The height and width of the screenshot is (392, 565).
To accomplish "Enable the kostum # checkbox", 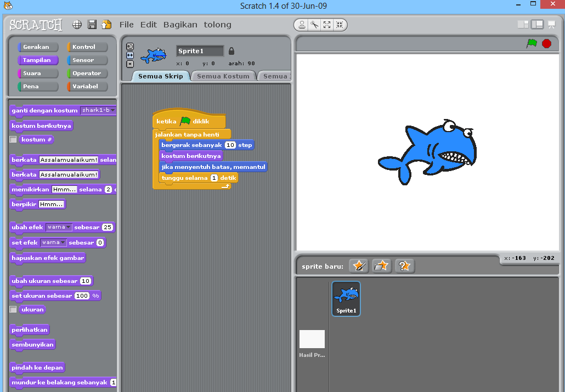I will [x=13, y=139].
